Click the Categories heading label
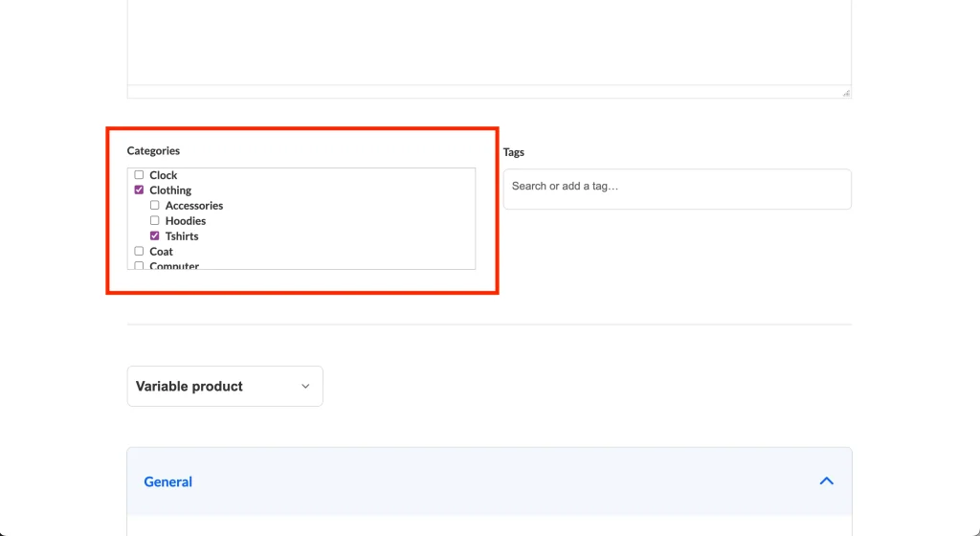The height and width of the screenshot is (536, 980). pos(153,151)
